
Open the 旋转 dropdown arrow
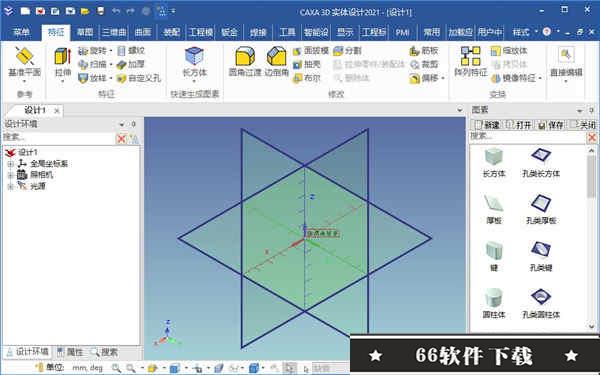click(111, 51)
